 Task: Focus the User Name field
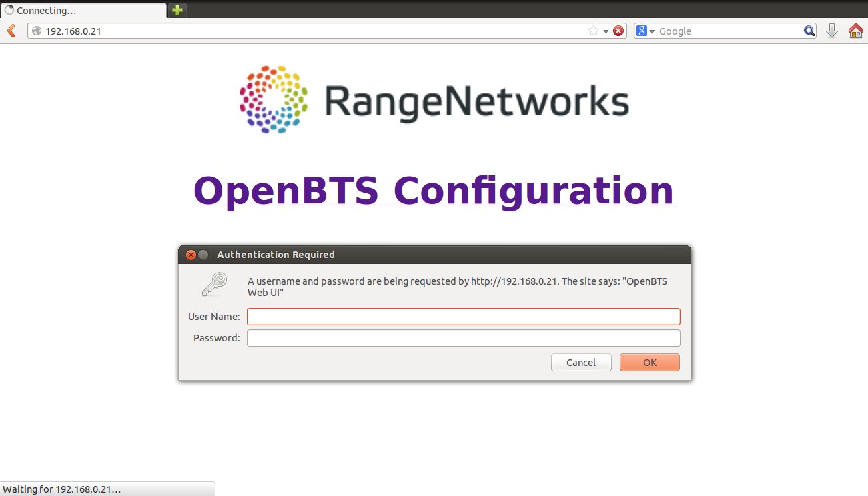[x=464, y=317]
